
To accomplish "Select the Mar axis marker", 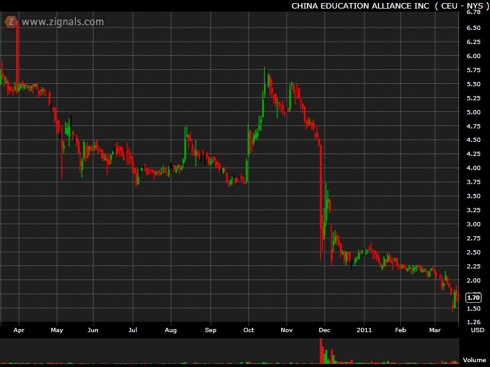I will point(435,330).
